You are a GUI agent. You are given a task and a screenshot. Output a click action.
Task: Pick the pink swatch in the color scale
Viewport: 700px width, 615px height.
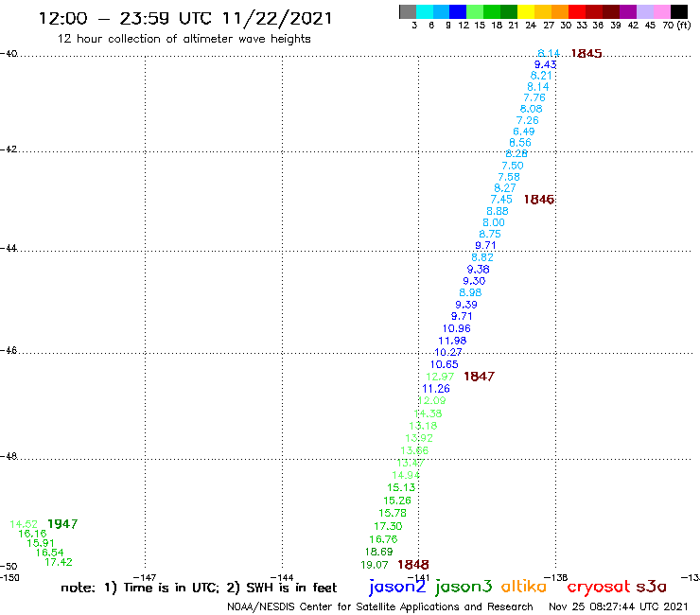point(661,11)
